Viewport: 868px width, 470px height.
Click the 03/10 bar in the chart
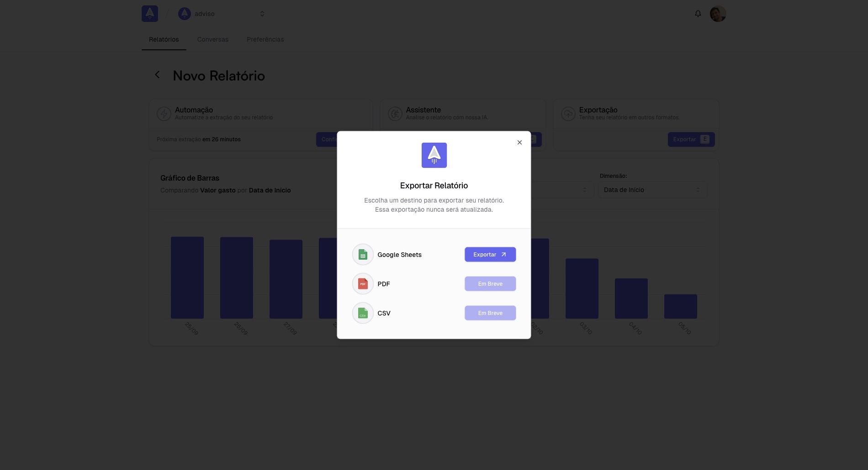[x=582, y=288]
